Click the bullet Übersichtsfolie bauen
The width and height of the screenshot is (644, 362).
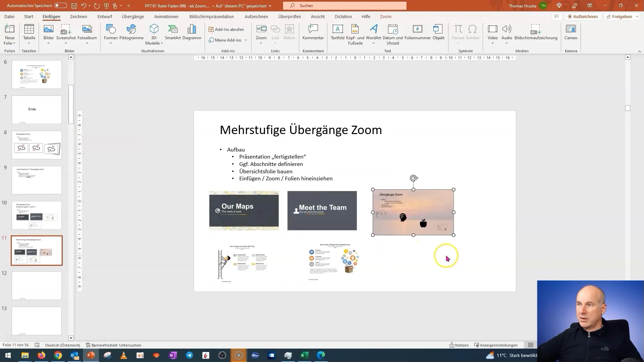coord(266,171)
